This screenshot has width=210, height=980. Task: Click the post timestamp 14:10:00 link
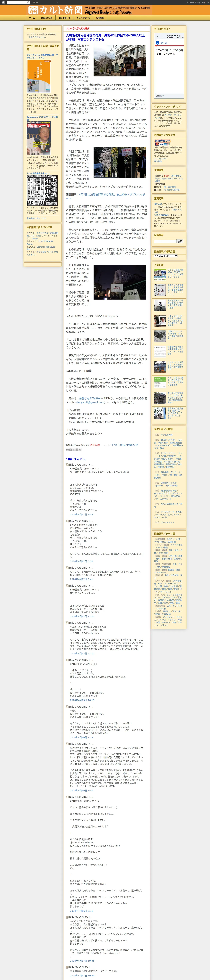(94, 445)
